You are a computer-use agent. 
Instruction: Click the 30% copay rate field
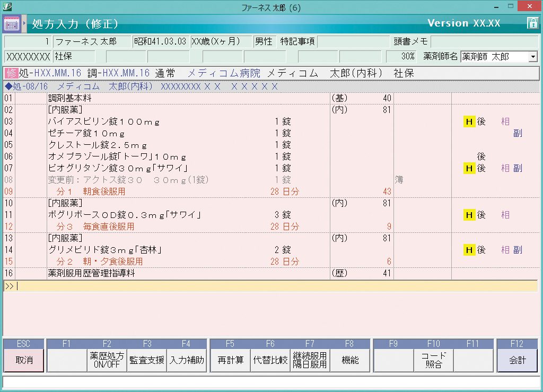coord(401,56)
